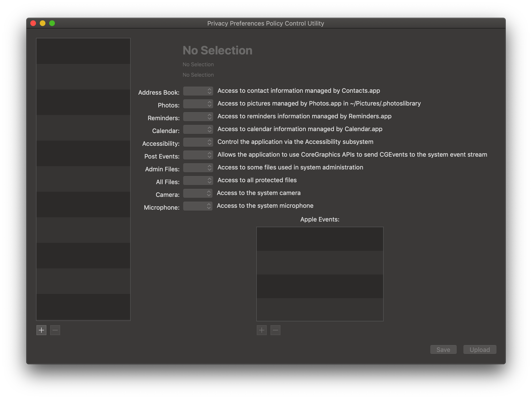532x399 pixels.
Task: Click the Apple Events label
Action: [320, 219]
